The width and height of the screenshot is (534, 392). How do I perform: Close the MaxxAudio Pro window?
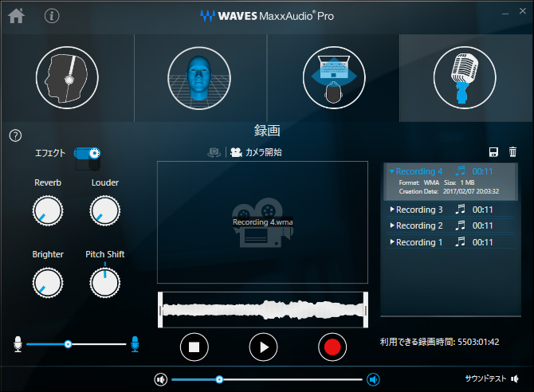point(523,11)
